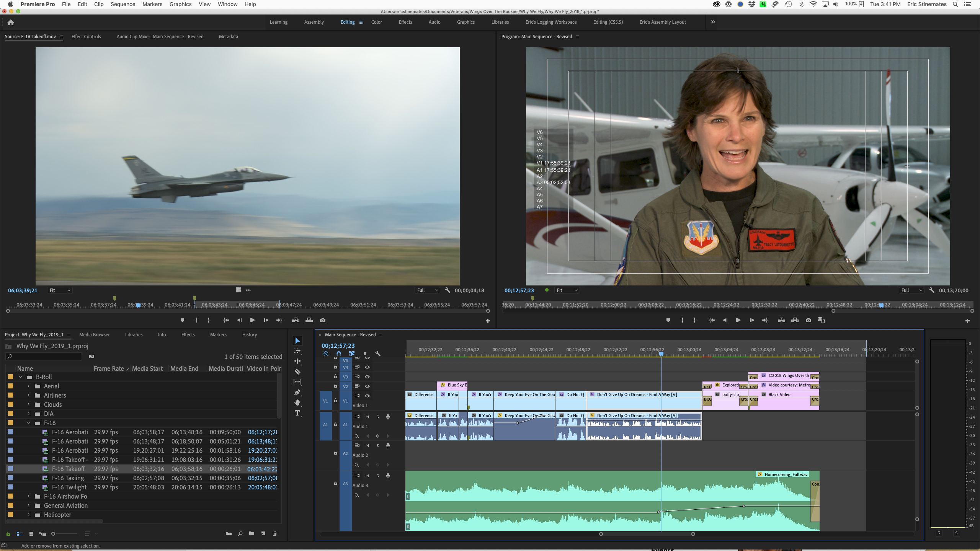Open Source monitor Full resolution dropdown
Screen dimensions: 980x551
(x=428, y=290)
